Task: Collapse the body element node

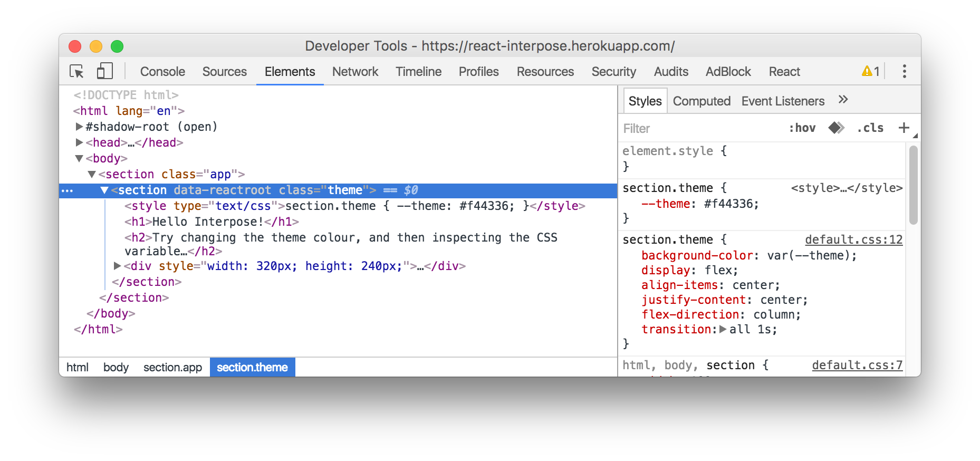Action: point(79,158)
